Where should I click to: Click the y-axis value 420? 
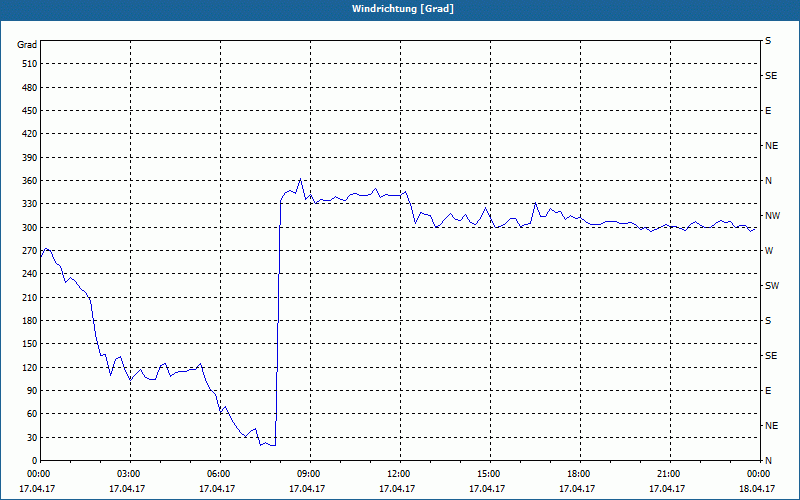[30, 134]
